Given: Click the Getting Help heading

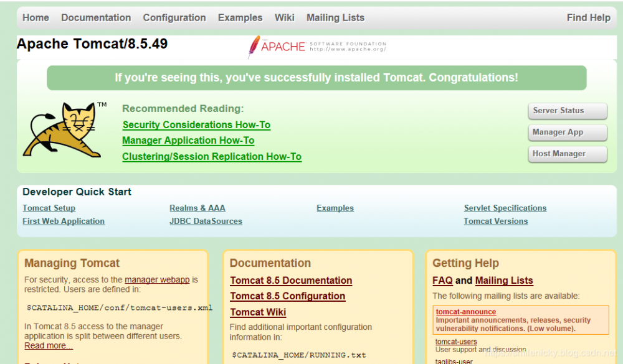Looking at the screenshot, I should pyautogui.click(x=465, y=263).
